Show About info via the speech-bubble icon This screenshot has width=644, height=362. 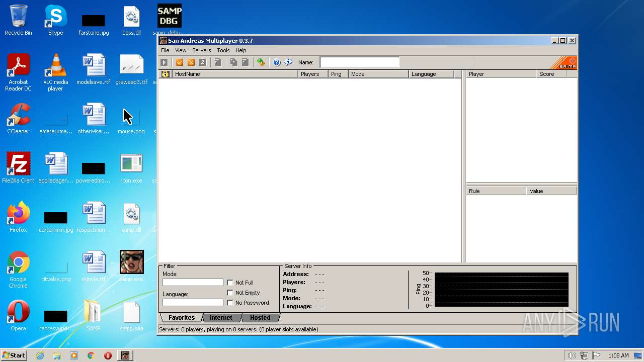288,62
